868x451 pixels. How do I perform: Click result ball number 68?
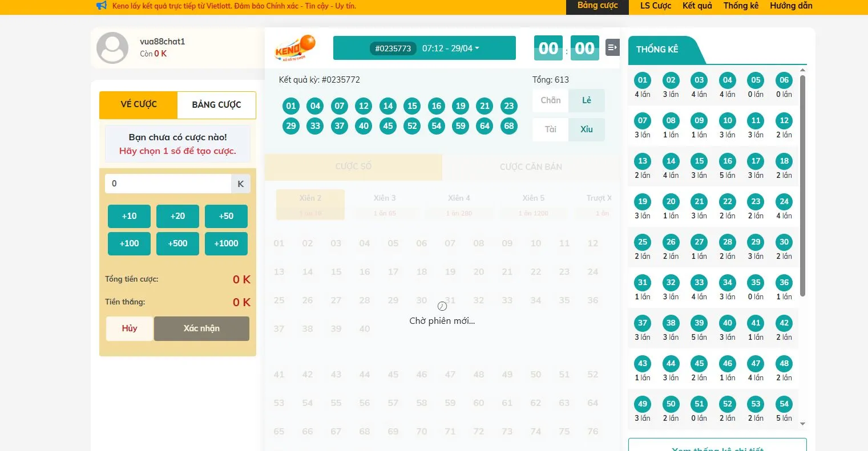(x=508, y=126)
